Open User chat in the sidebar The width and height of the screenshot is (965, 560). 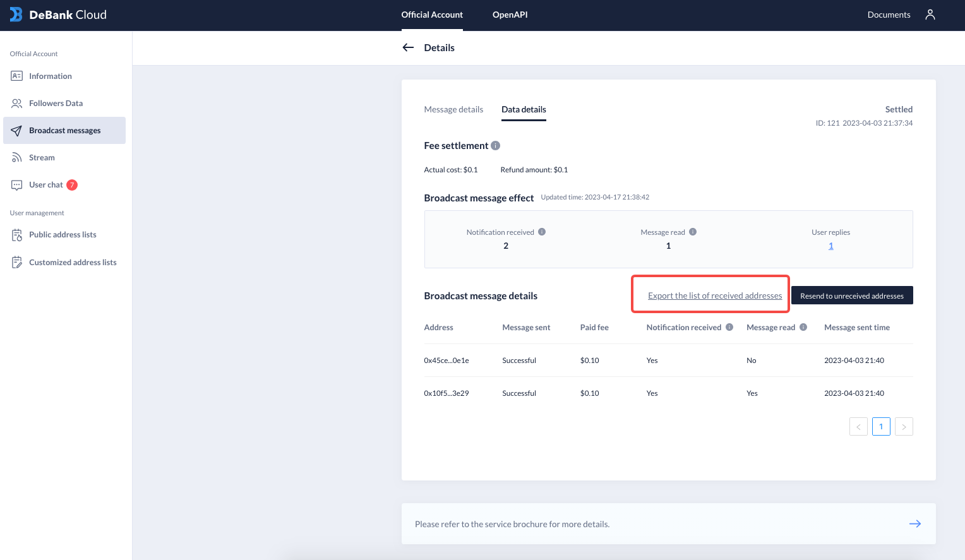46,185
